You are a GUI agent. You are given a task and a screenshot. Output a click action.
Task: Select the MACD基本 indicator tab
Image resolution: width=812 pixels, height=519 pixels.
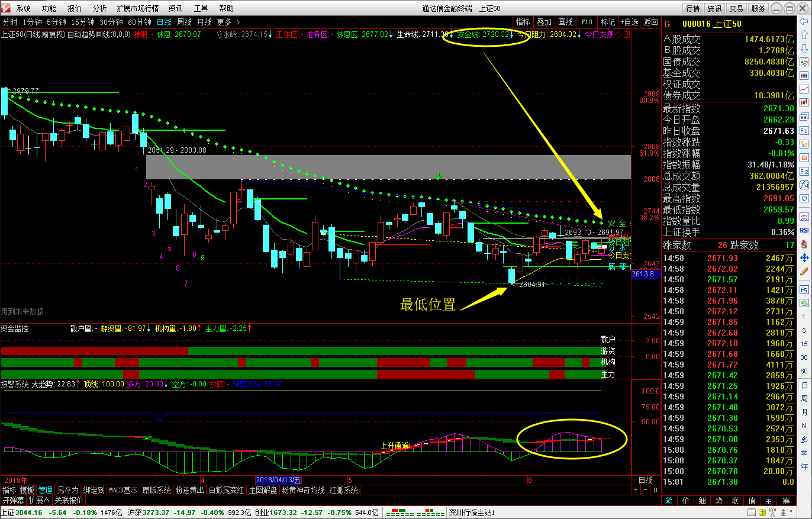point(123,490)
